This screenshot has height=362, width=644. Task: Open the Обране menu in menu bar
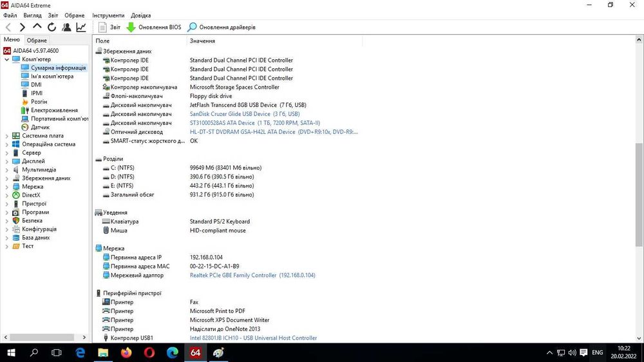(74, 15)
